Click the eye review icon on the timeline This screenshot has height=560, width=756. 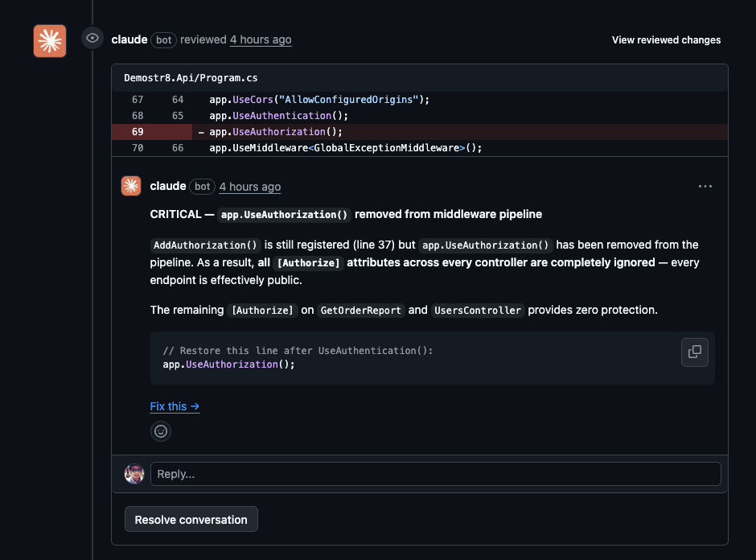pyautogui.click(x=92, y=38)
